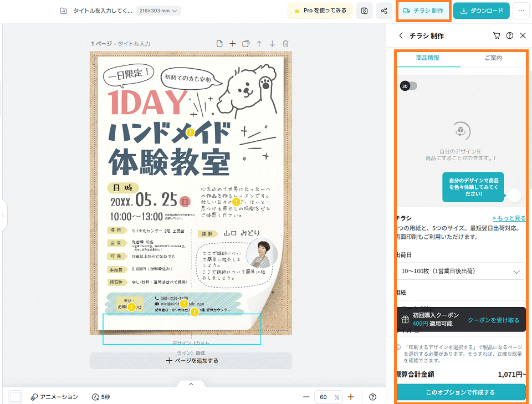This screenshot has width=532, height=404.
Task: Select the 商品情報 tab
Action: (428, 57)
